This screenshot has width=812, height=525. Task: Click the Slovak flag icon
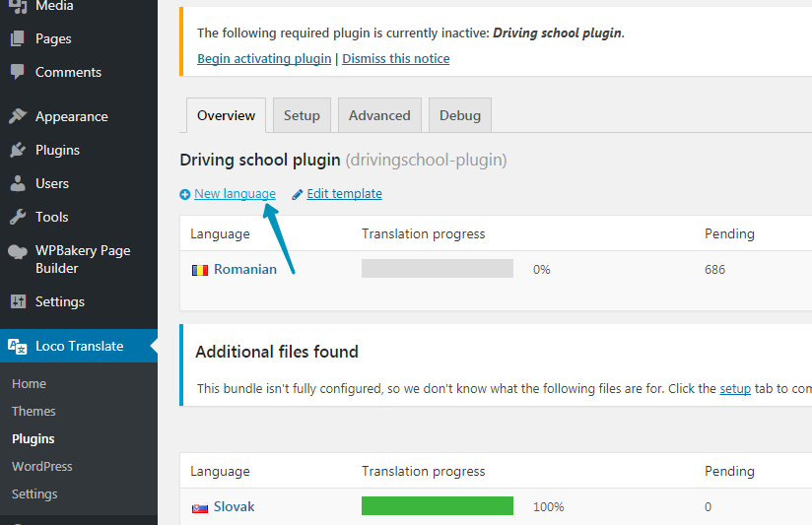click(x=200, y=507)
